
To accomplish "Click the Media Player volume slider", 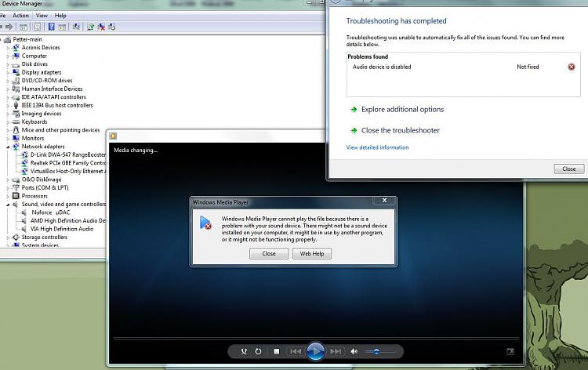I will (x=380, y=351).
